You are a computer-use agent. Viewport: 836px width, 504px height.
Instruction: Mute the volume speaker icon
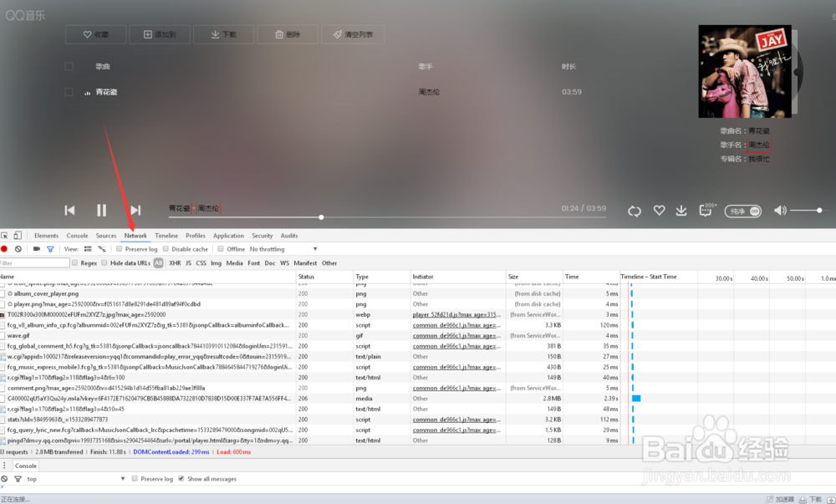pyautogui.click(x=780, y=211)
